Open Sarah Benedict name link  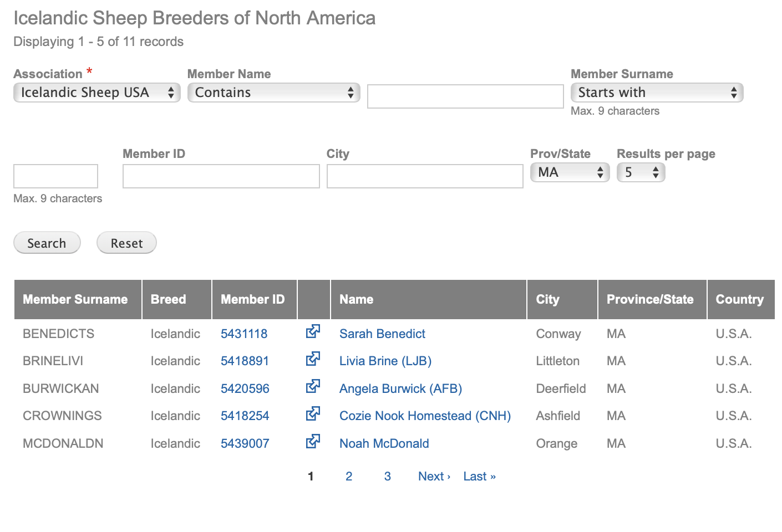tap(382, 334)
